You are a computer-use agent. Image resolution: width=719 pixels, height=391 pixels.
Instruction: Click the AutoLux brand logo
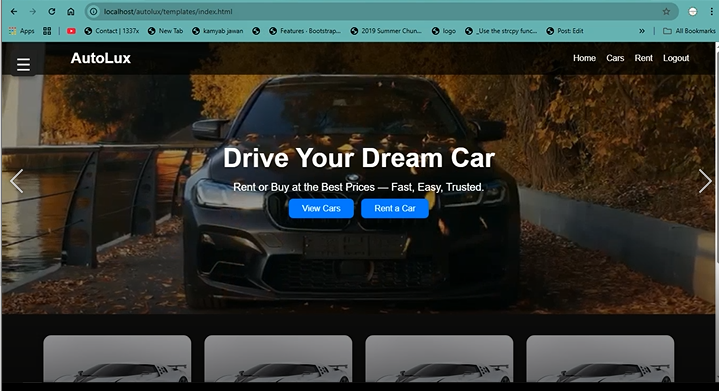click(100, 58)
